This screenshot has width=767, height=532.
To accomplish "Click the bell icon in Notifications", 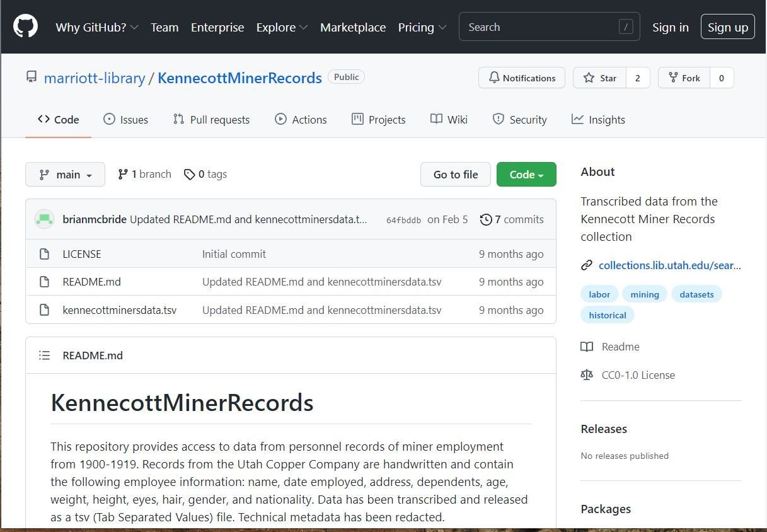I will (x=494, y=78).
